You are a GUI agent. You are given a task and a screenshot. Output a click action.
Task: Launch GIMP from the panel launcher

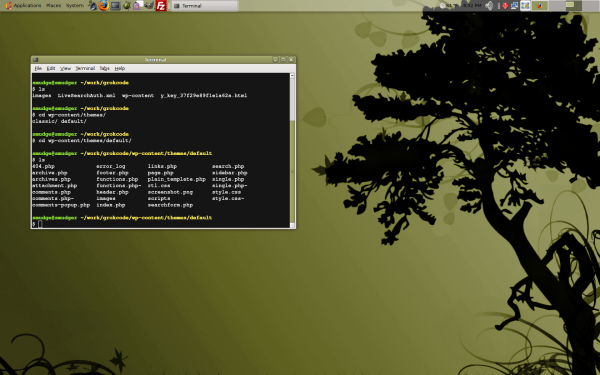click(x=149, y=6)
